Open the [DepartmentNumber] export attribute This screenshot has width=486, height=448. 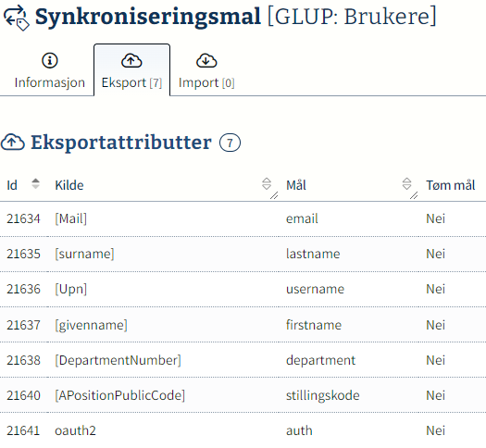click(x=118, y=360)
